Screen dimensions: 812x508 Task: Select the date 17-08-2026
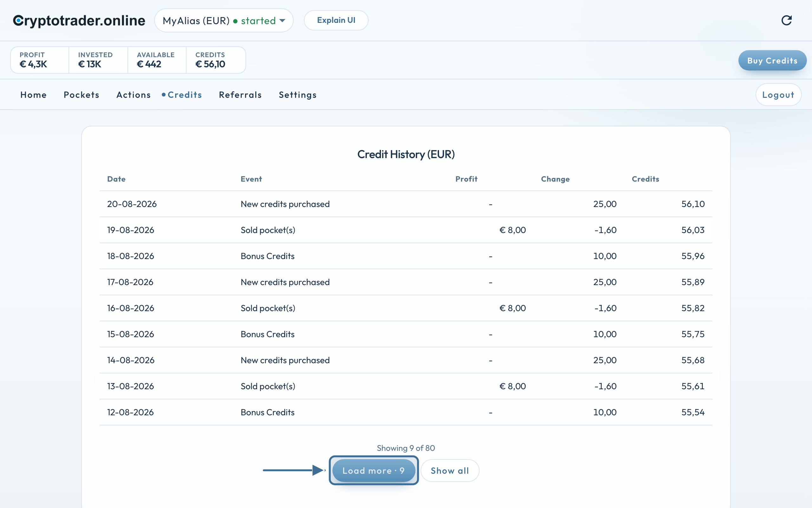coord(130,282)
